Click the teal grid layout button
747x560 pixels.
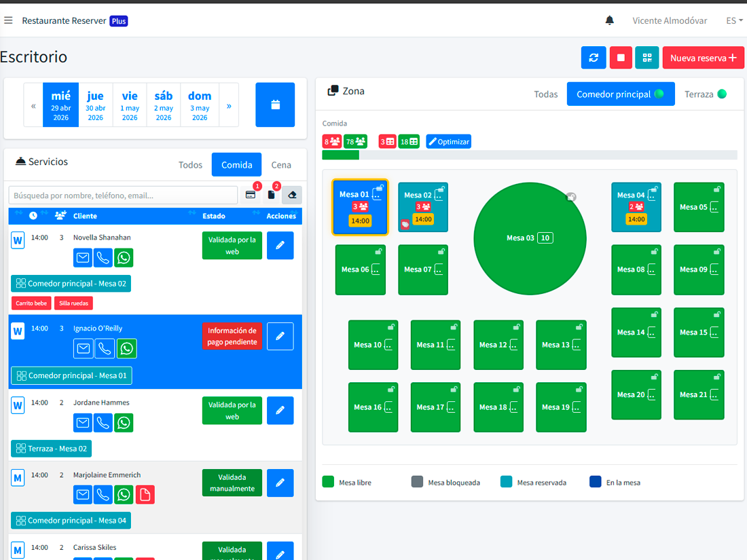647,58
